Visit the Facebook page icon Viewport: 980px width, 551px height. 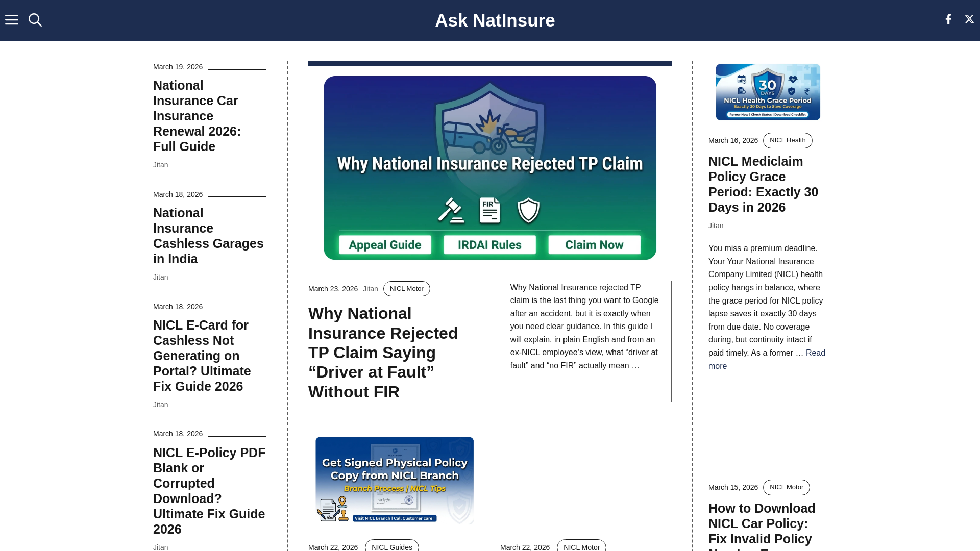click(948, 19)
